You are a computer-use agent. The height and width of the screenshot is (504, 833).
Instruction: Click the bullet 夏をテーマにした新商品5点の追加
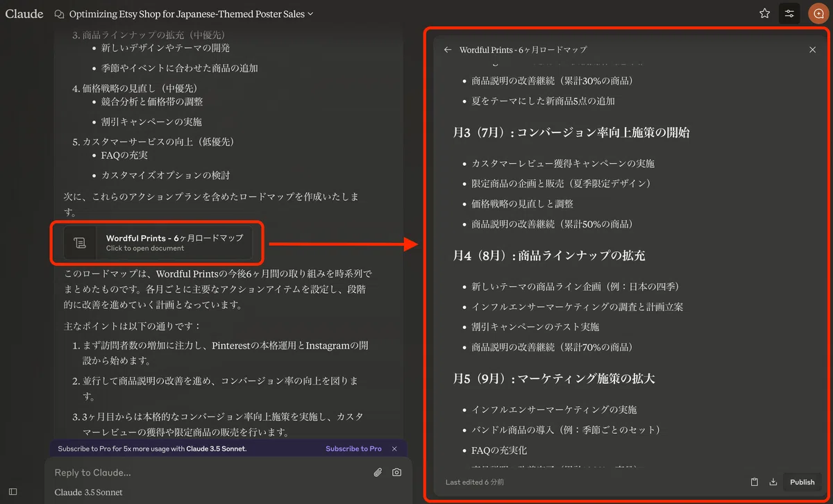543,101
